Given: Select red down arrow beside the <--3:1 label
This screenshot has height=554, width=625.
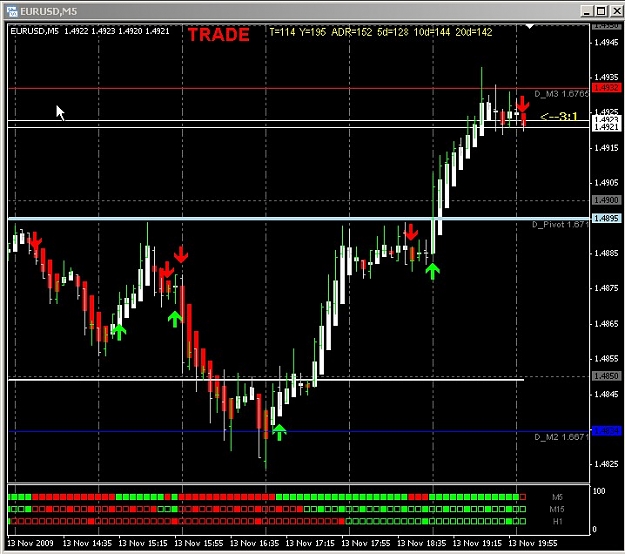Looking at the screenshot, I should (523, 104).
